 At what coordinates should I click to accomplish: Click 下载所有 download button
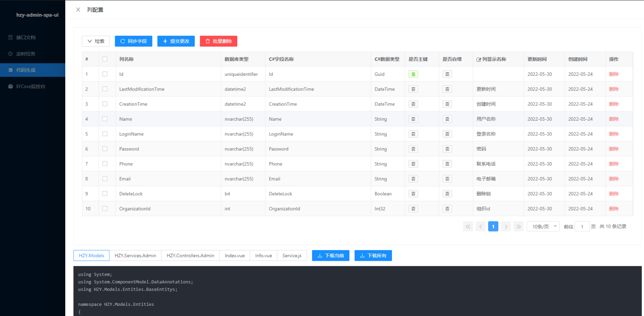tap(373, 256)
